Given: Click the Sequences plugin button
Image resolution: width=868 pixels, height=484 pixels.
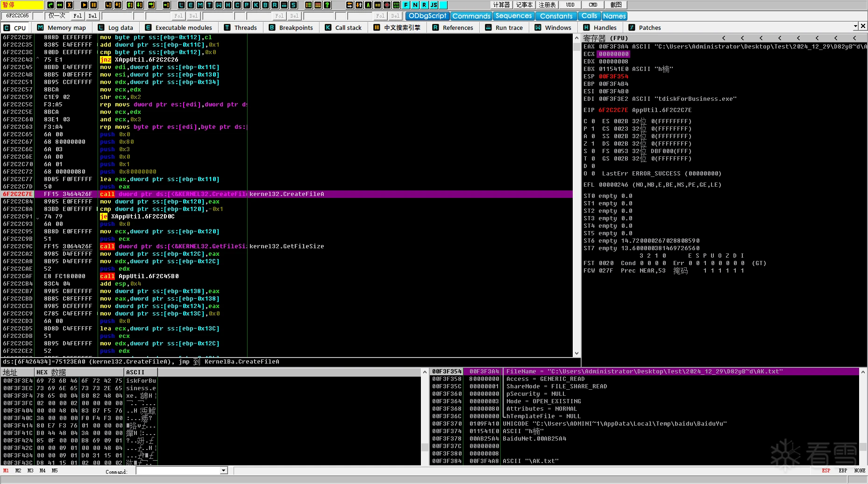Looking at the screenshot, I should click(513, 16).
